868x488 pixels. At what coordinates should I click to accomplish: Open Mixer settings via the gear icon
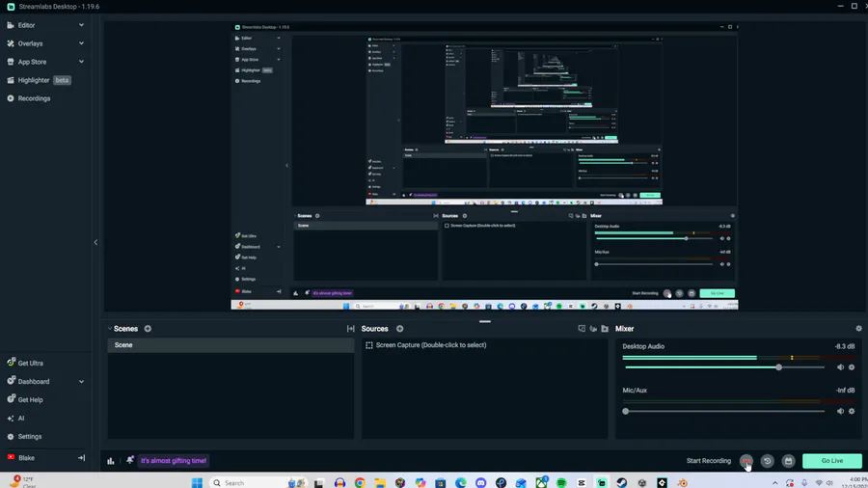point(858,329)
